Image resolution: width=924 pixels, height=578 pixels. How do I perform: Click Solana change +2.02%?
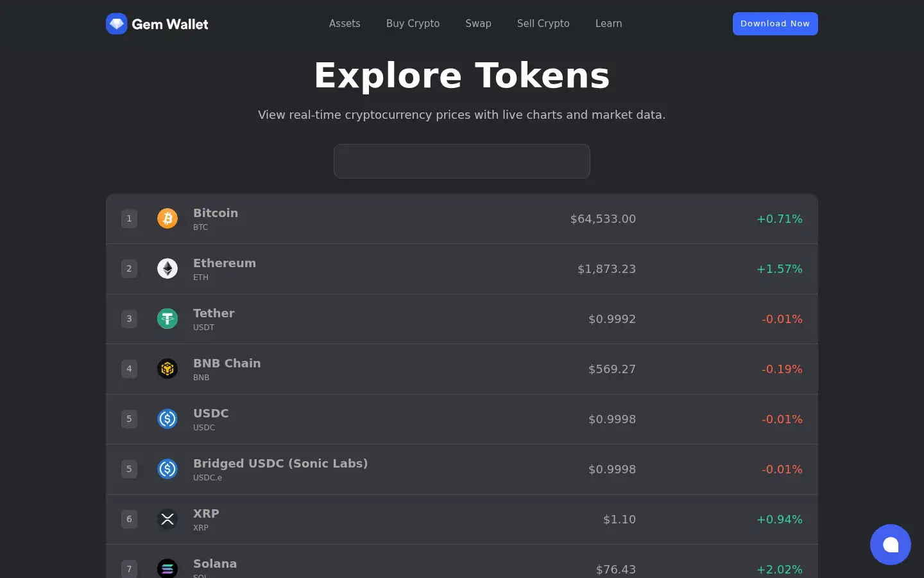tap(780, 569)
